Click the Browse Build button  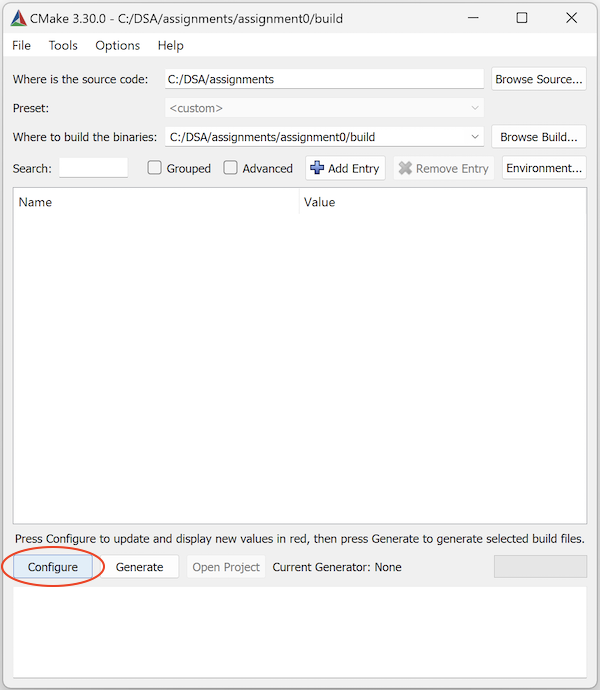[538, 137]
